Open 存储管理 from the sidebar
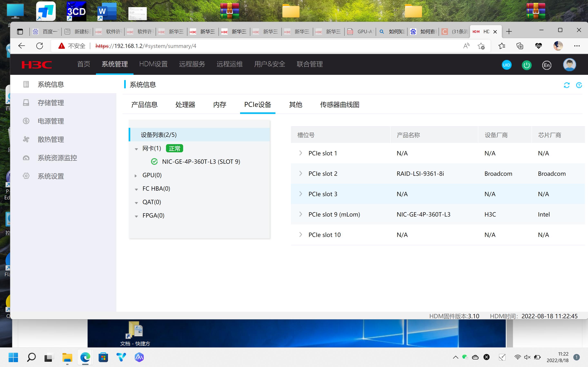Image resolution: width=588 pixels, height=367 pixels. 51,103
